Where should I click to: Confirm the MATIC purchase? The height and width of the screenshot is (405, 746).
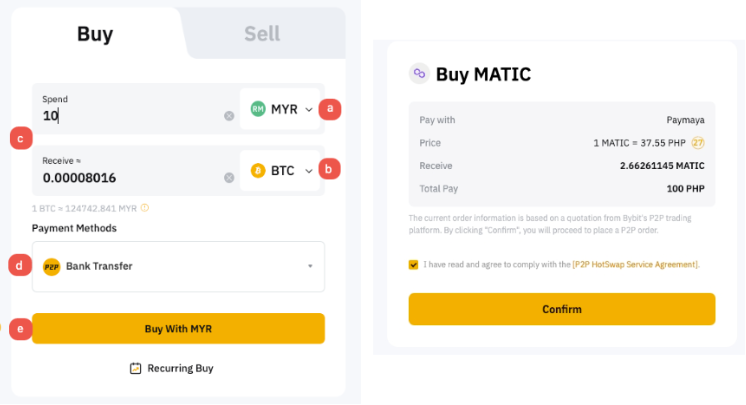click(562, 309)
